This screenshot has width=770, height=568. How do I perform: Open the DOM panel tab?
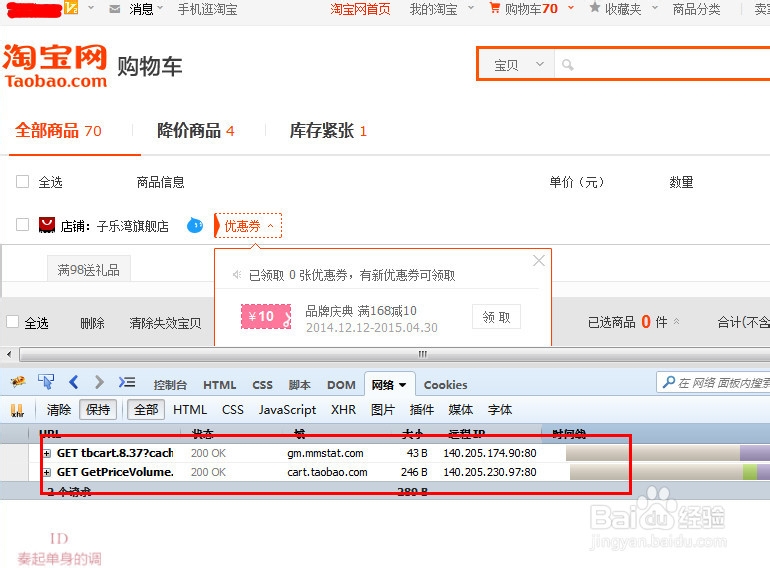(x=341, y=385)
